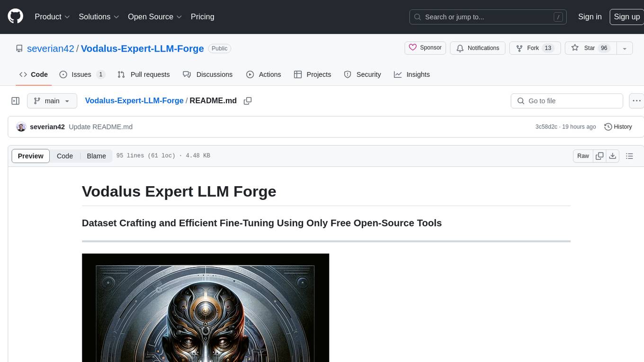This screenshot has width=644, height=362.
Task: Click the Sign up button
Action: click(x=626, y=17)
